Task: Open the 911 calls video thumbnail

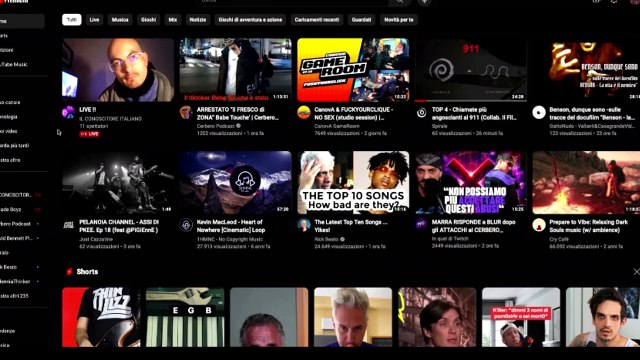Action: pyautogui.click(x=471, y=70)
